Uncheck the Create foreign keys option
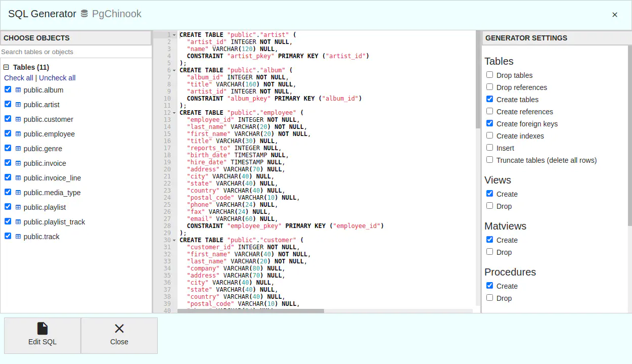Screen dimensions: 632x364 pyautogui.click(x=489, y=123)
